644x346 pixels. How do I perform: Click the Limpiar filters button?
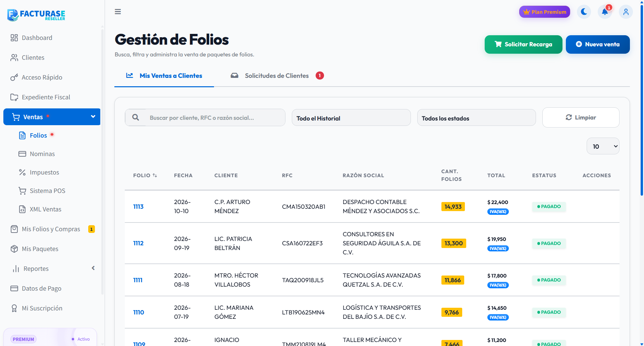(x=581, y=117)
